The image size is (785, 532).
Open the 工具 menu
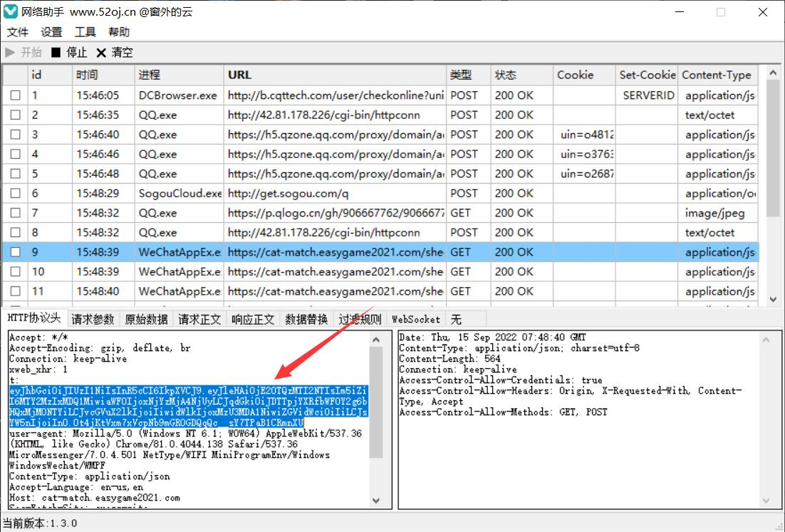click(x=85, y=32)
